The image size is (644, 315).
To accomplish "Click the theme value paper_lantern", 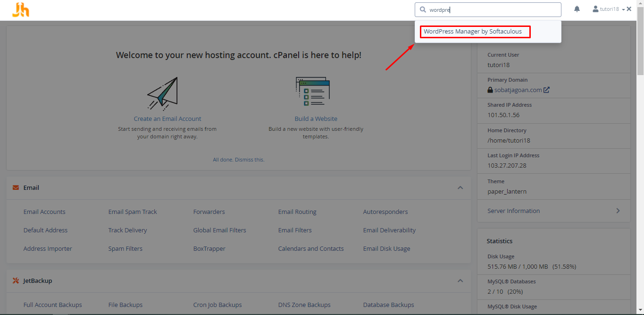I will (507, 191).
